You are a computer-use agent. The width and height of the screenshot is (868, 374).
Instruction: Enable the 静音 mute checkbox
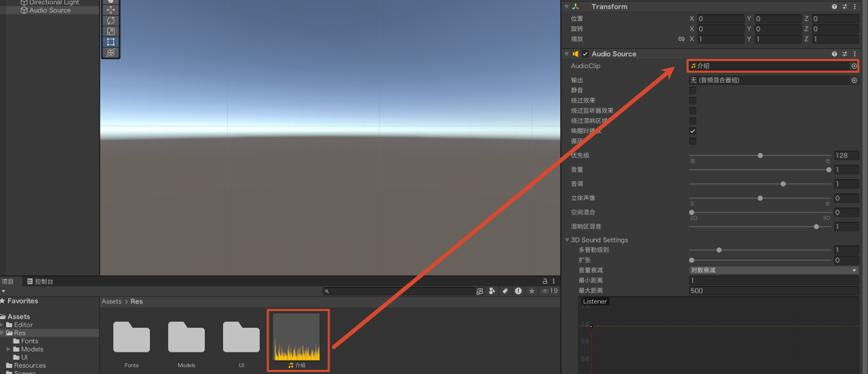click(x=692, y=90)
